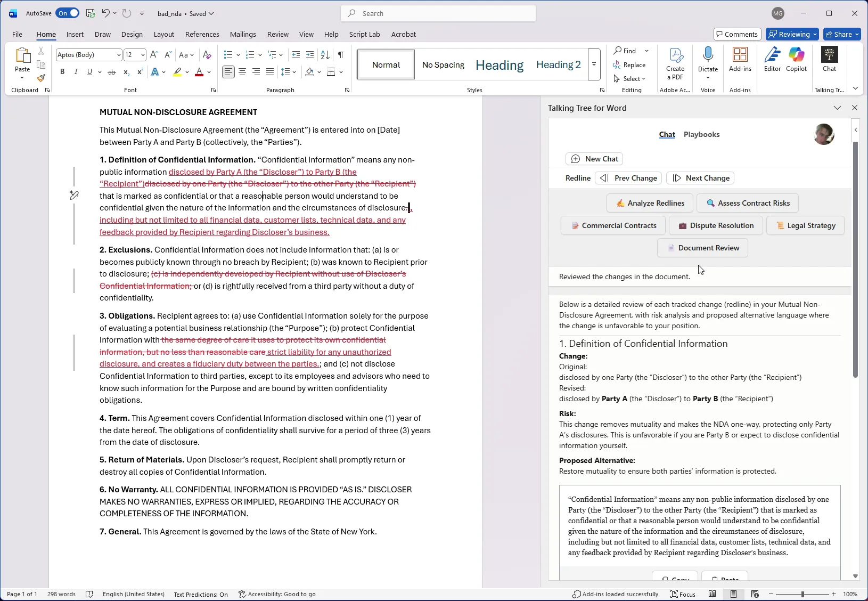Undo the last action
868x601 pixels.
105,13
